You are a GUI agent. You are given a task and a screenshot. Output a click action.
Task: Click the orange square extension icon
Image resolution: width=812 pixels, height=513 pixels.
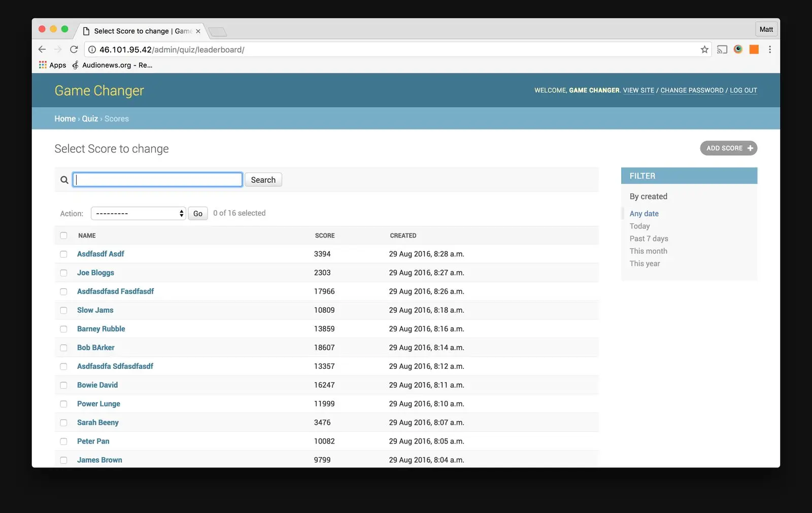[754, 49]
